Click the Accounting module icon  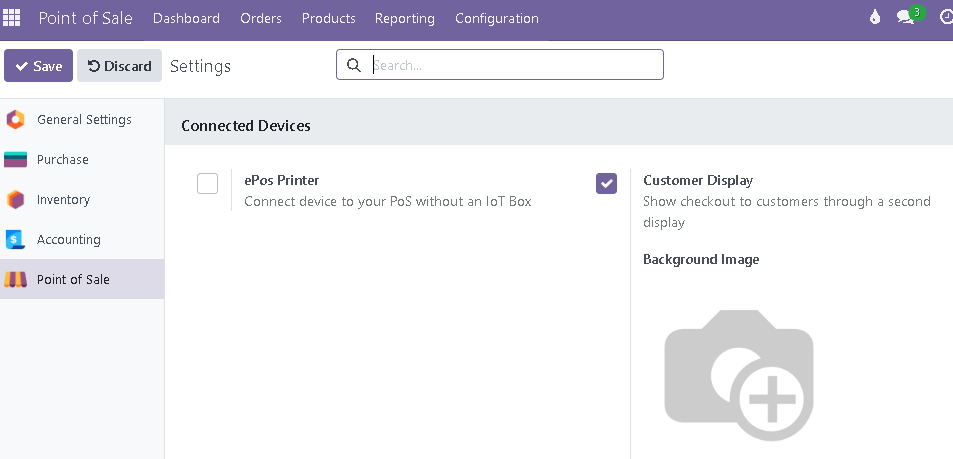click(15, 240)
